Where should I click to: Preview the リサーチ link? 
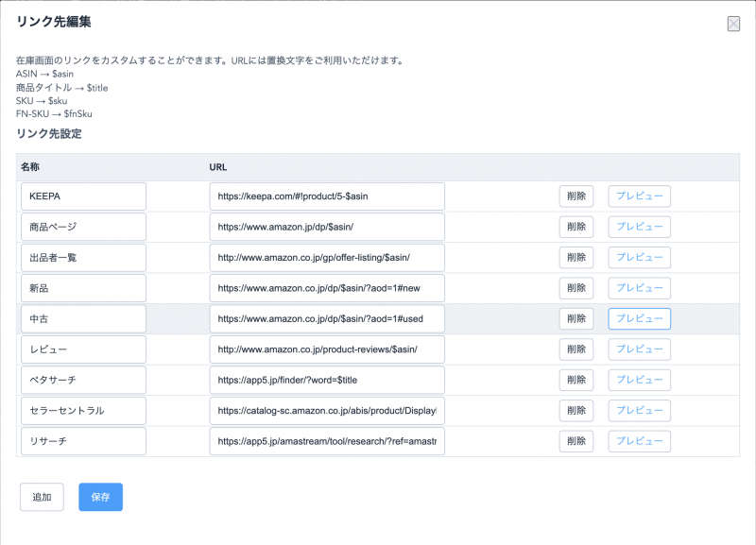point(640,441)
